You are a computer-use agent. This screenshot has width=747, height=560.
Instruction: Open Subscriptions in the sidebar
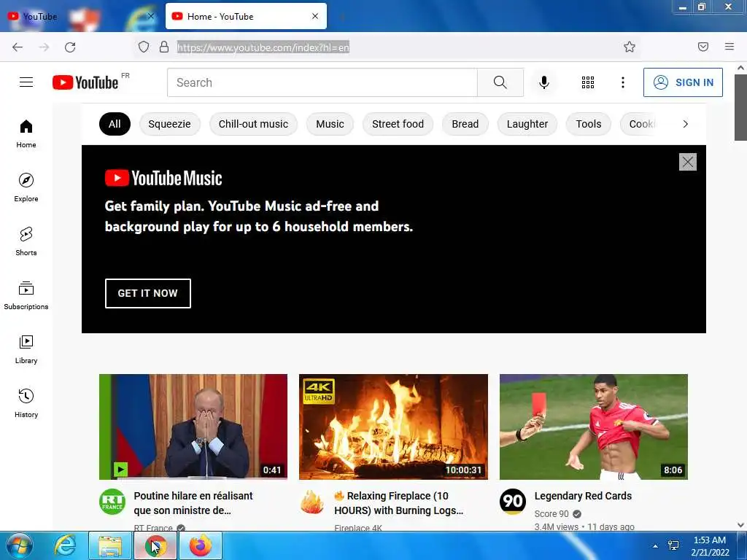pos(26,295)
